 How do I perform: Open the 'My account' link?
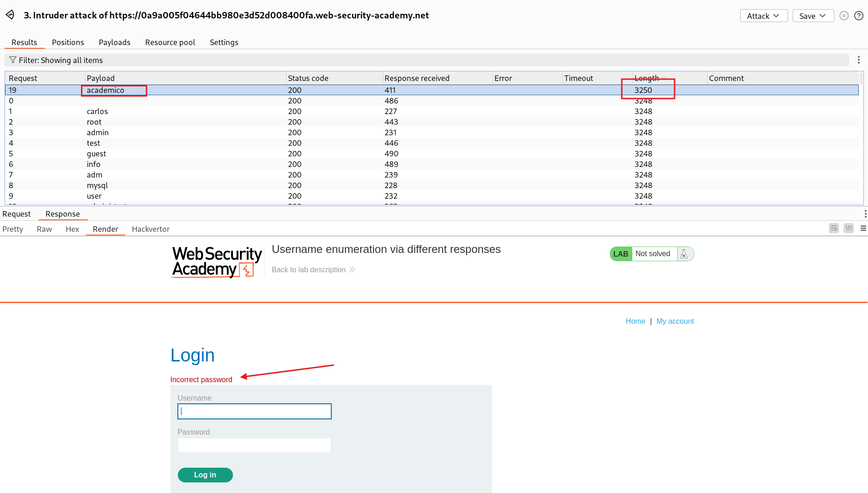tap(675, 321)
